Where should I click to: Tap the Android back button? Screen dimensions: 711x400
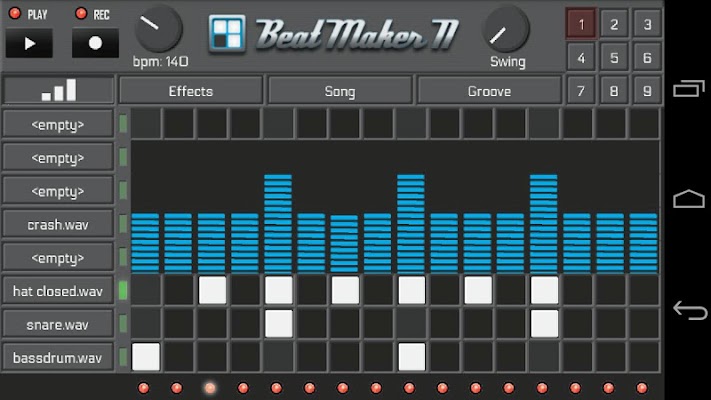point(690,311)
